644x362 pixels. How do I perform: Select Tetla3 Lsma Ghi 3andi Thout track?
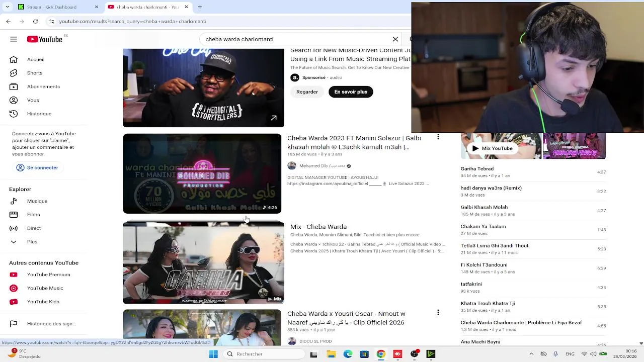(x=533, y=249)
